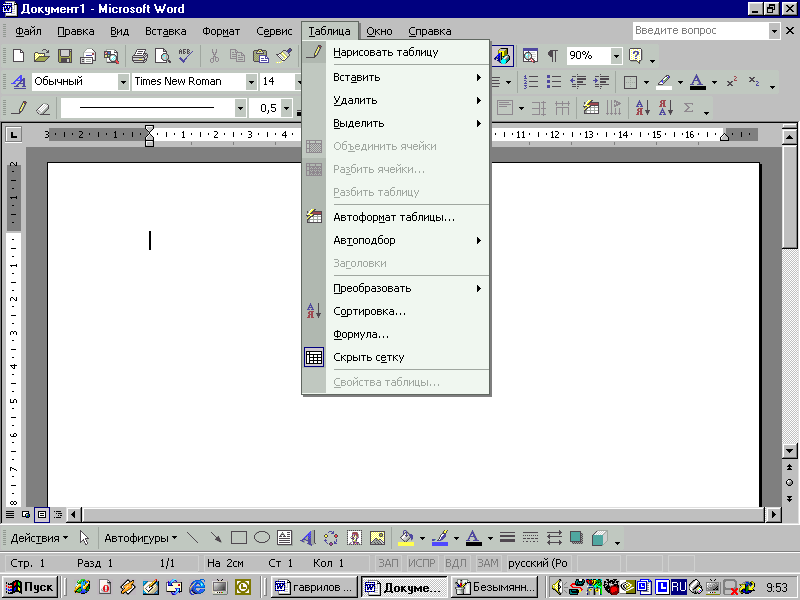
Task: Open the Автофигуры button
Action: [141, 538]
